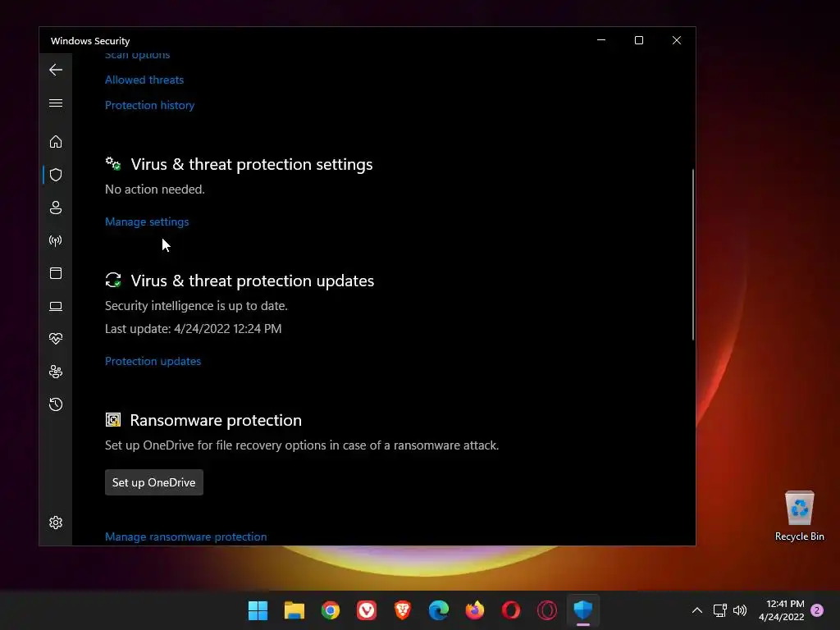Open Protection updates link
Screen dimensions: 840x630
point(153,361)
